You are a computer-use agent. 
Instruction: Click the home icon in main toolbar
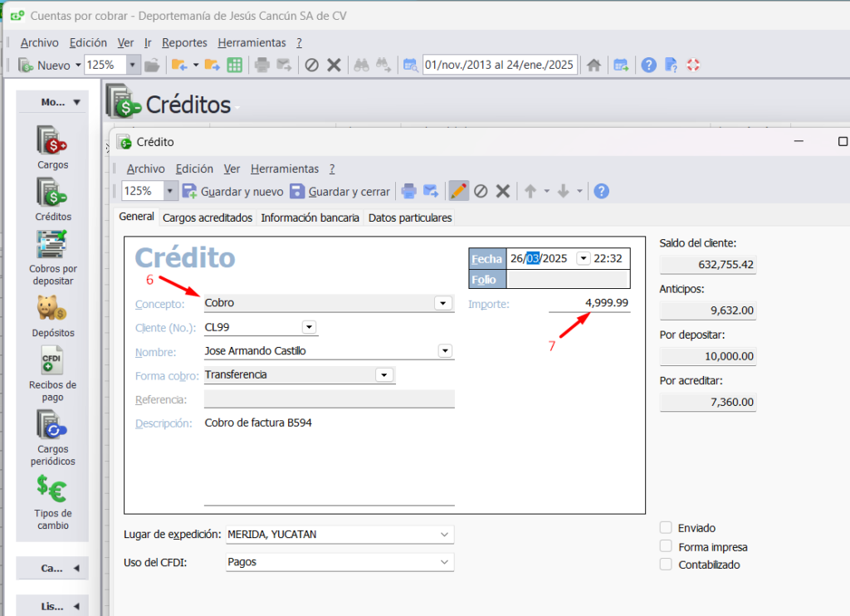594,65
